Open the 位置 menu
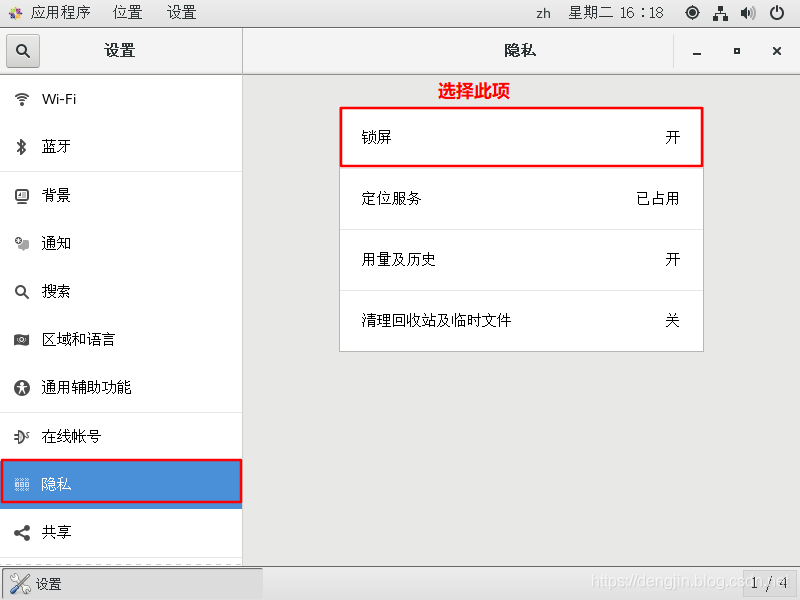The width and height of the screenshot is (800, 600). tap(127, 13)
